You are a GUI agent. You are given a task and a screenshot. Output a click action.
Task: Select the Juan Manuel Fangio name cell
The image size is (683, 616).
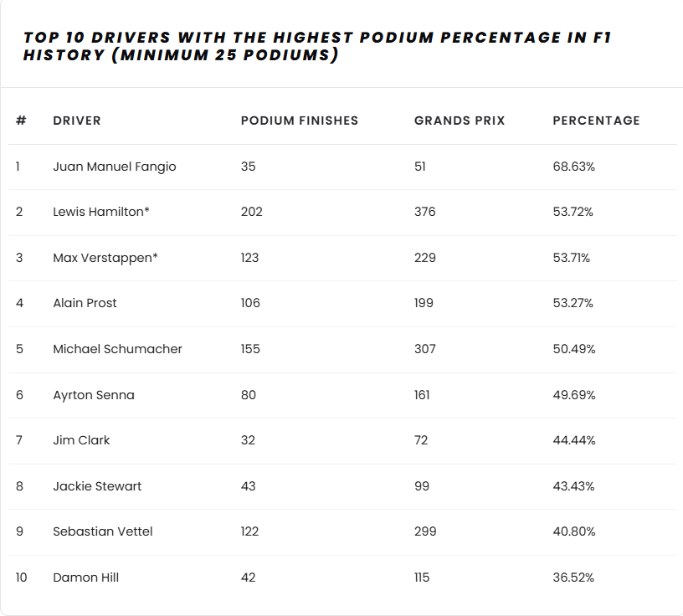[x=115, y=167]
